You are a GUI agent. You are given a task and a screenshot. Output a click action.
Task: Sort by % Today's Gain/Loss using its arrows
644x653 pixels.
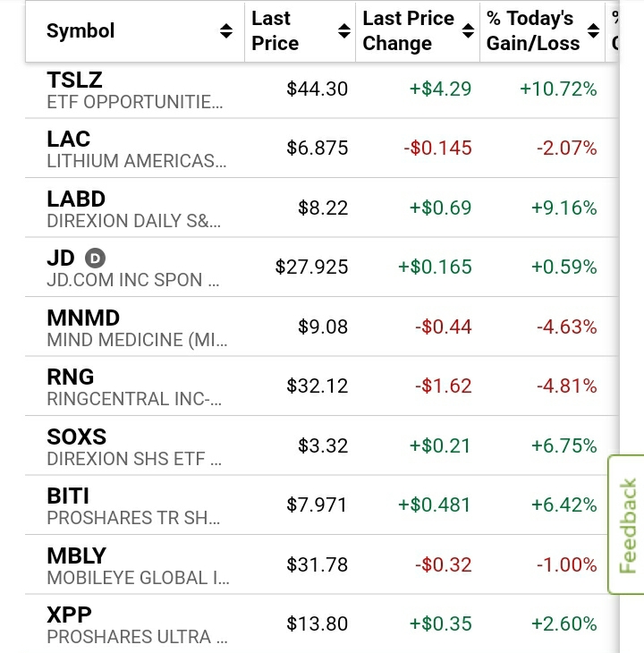tap(594, 31)
